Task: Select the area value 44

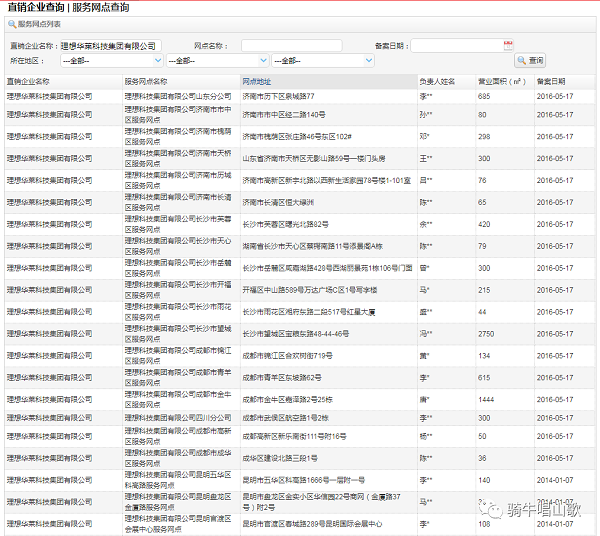Action: coord(482,312)
